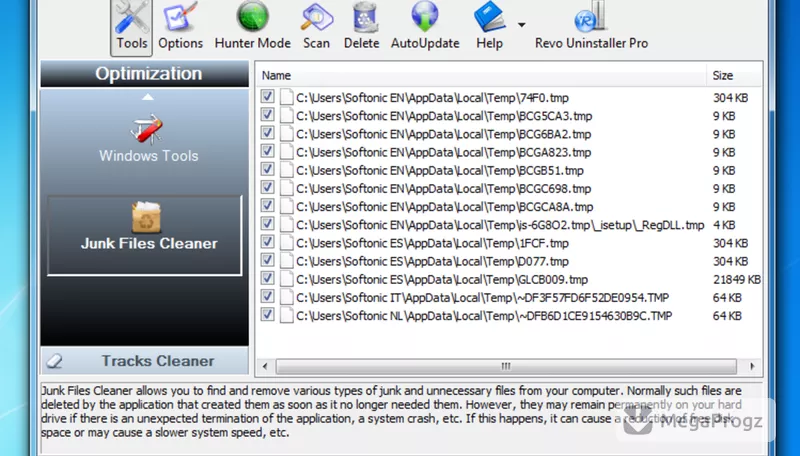Uncheck the BCGC698.tmp file

pos(267,188)
